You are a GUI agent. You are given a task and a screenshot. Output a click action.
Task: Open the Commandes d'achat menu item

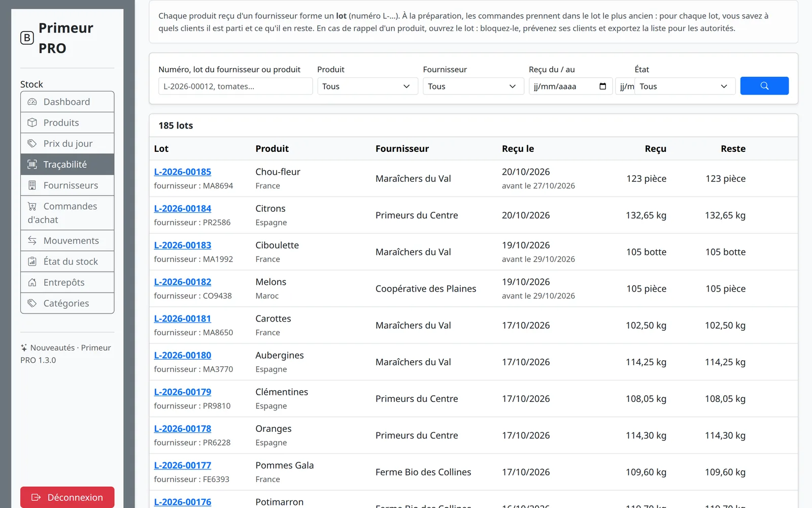[x=67, y=213]
